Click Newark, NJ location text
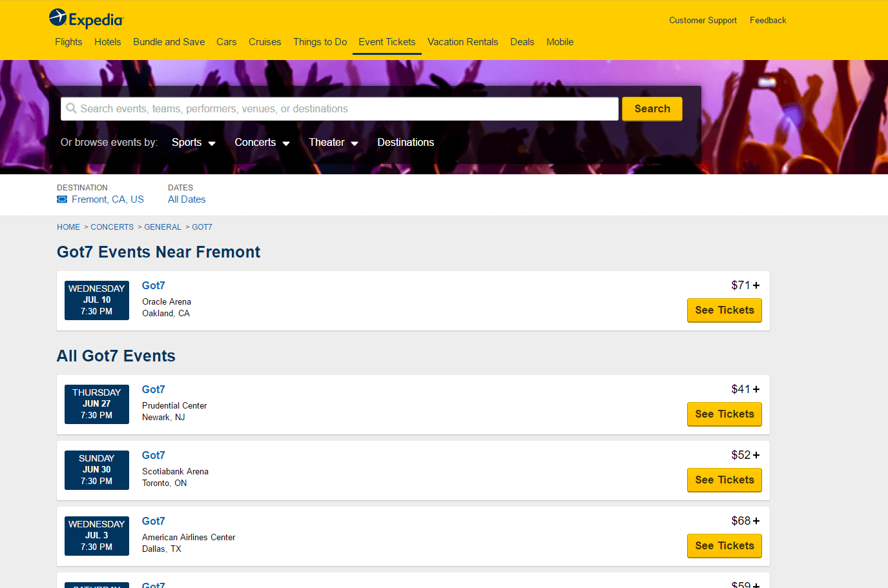Screen dimensions: 888x588 [163, 418]
